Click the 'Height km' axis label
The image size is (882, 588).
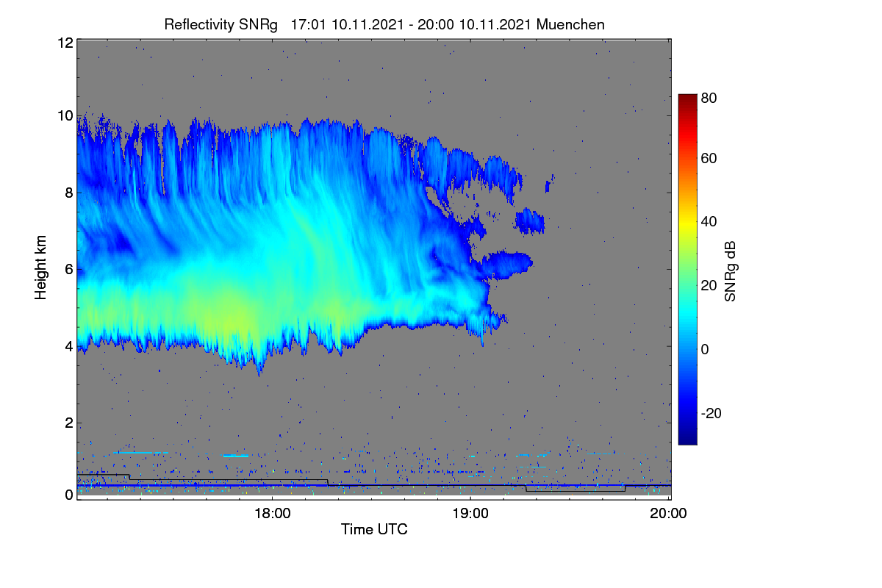click(x=41, y=268)
